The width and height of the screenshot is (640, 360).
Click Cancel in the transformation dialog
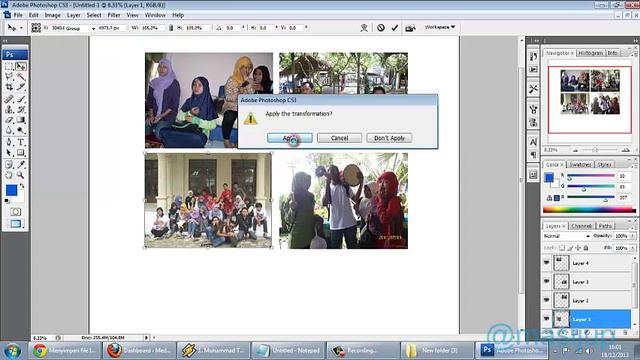(339, 138)
